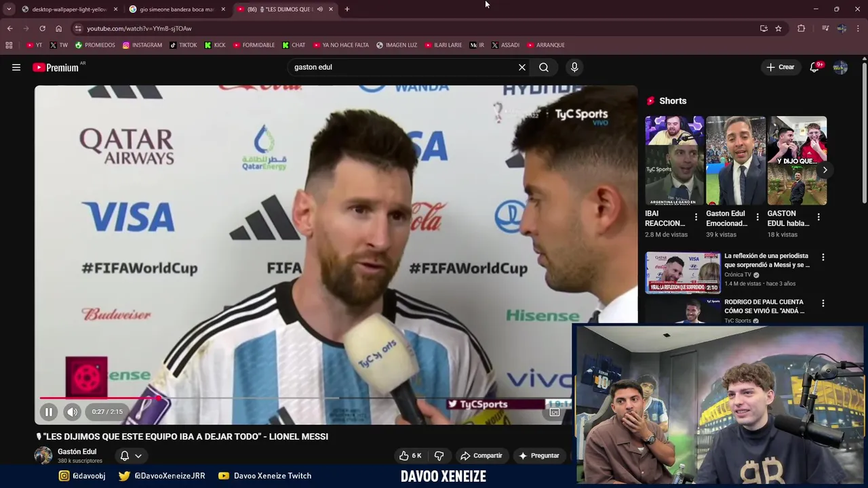Open the INSTAGRAM bookmark
Viewport: 868px width, 488px height.
[142, 45]
